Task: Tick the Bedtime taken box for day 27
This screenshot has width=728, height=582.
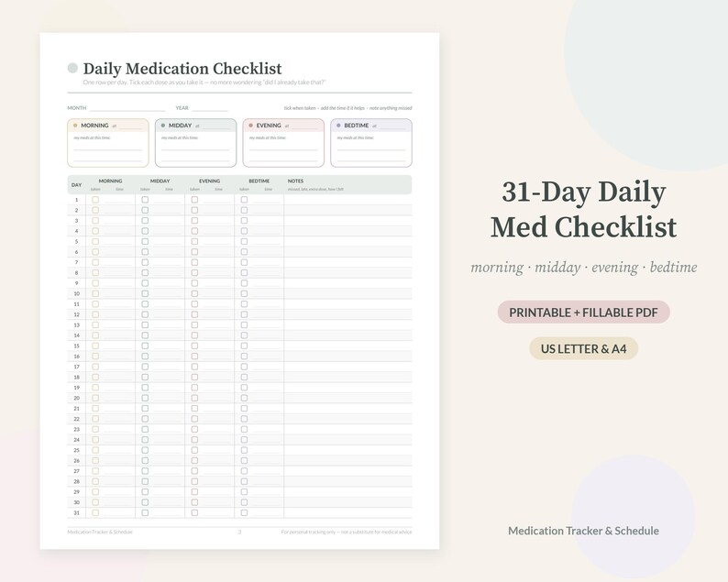Action: pos(244,471)
